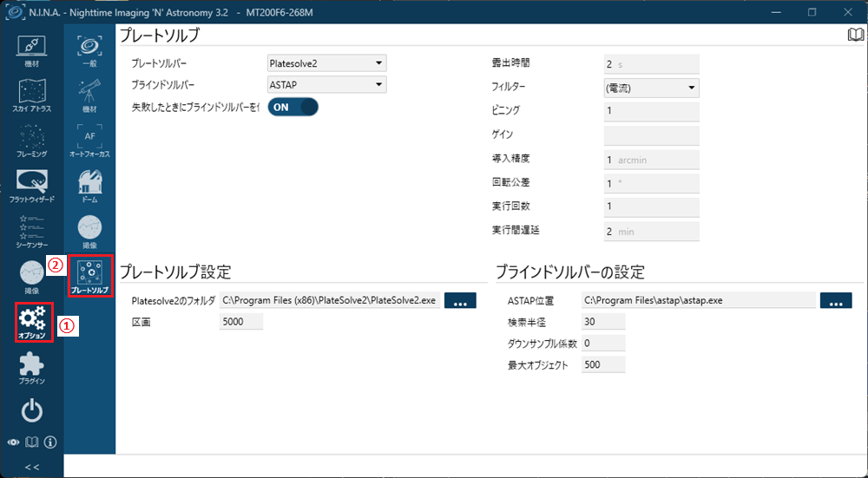Collapse the sidebar with the << arrows
The image size is (868, 478).
(x=32, y=467)
